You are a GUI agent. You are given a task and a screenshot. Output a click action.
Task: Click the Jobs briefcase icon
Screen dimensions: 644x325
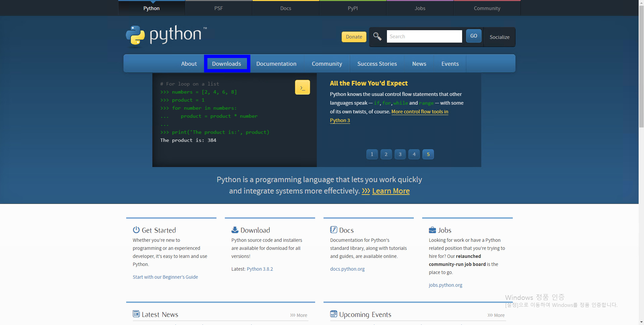click(x=432, y=230)
